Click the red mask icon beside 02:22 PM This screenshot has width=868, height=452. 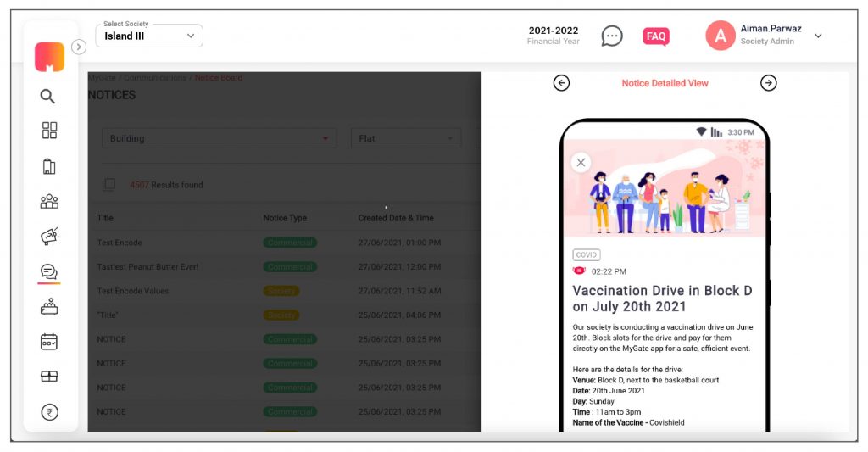pos(579,271)
